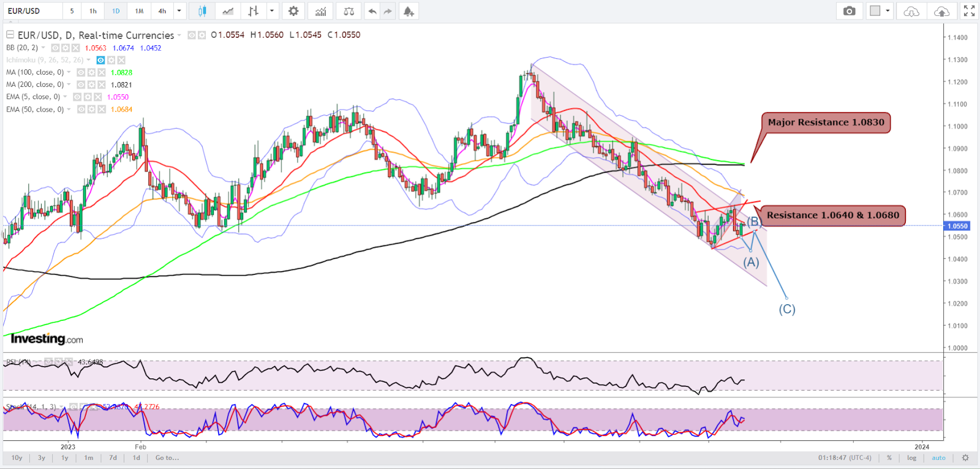Set the date range to 10y
This screenshot has width=980, height=469.
[x=17, y=457]
